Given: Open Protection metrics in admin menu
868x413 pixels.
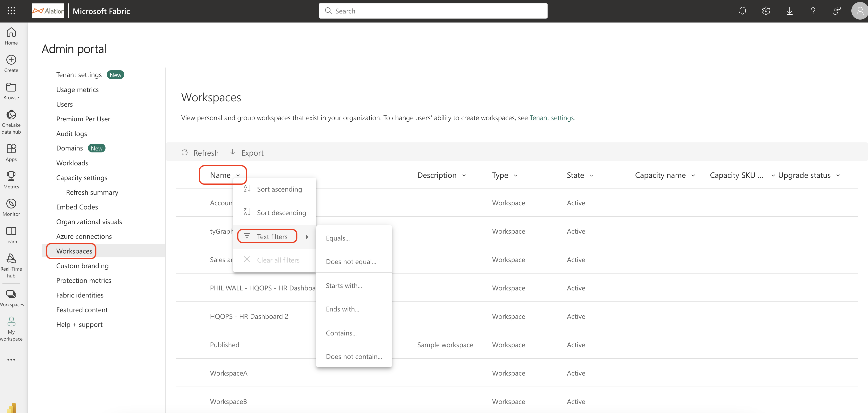Looking at the screenshot, I should pos(83,281).
